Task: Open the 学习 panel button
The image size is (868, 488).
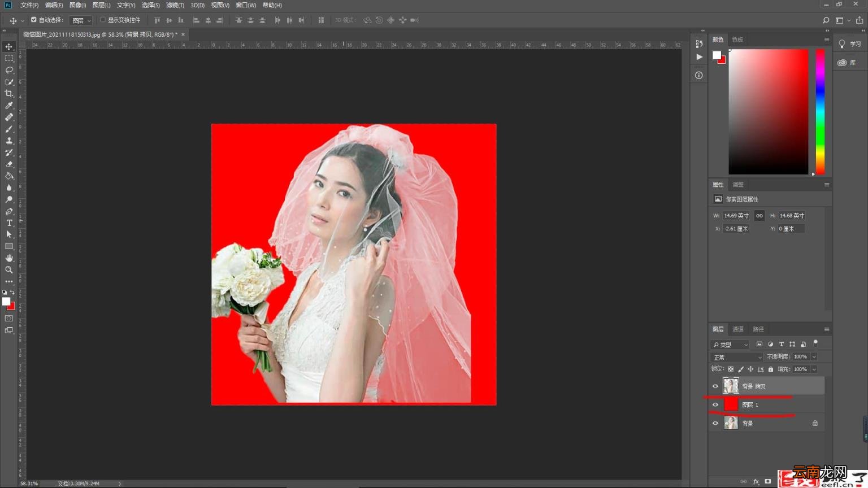Action: tap(850, 44)
